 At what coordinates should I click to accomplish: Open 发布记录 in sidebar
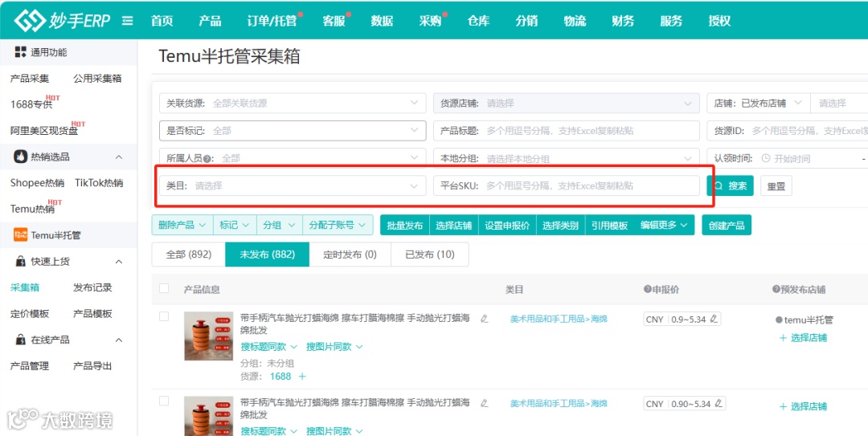click(93, 287)
